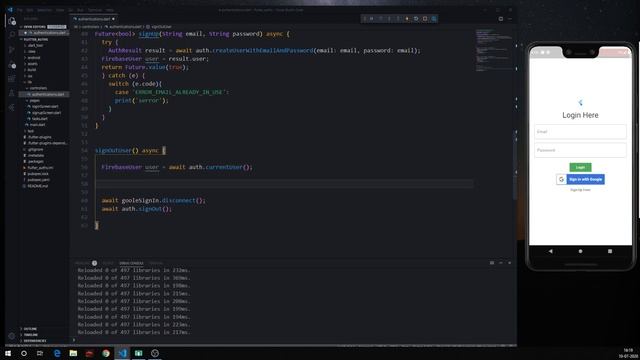The height and width of the screenshot is (360, 640).
Task: Open Task View from the taskbar
Action: (x=40, y=353)
